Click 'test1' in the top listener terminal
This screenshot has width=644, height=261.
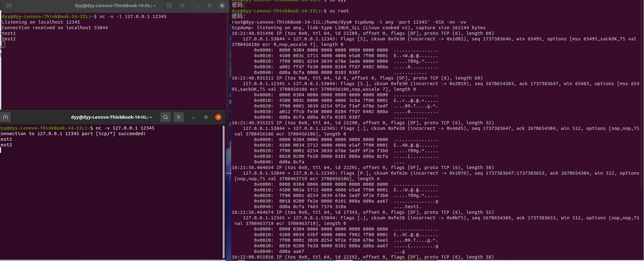[x=9, y=33]
